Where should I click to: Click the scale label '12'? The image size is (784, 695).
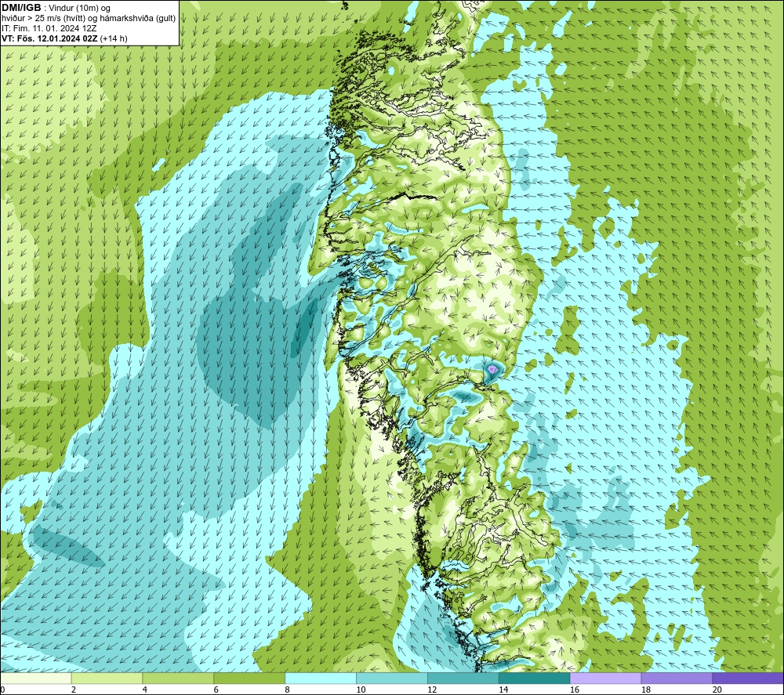432,690
